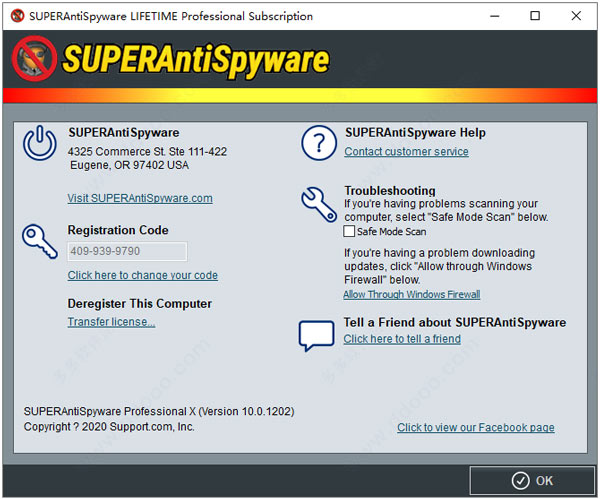The image size is (600, 499).
Task: Click the small app icon in the title bar
Action: (x=17, y=16)
